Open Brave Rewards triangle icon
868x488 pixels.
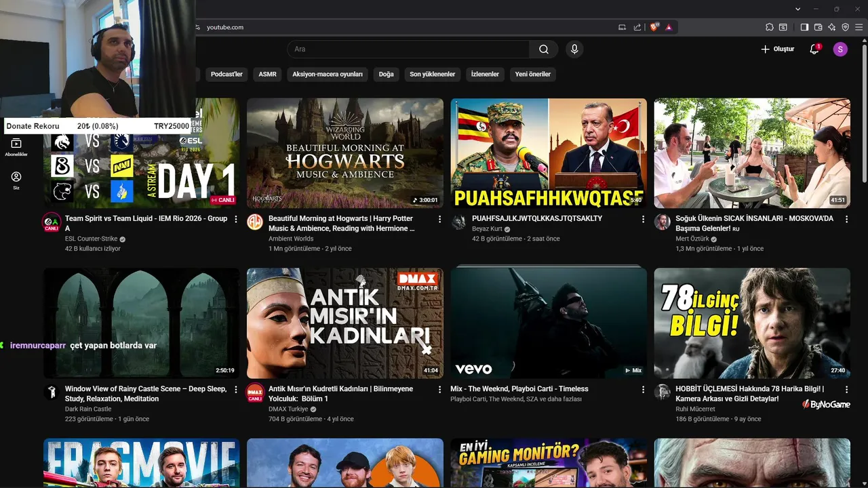[669, 27]
